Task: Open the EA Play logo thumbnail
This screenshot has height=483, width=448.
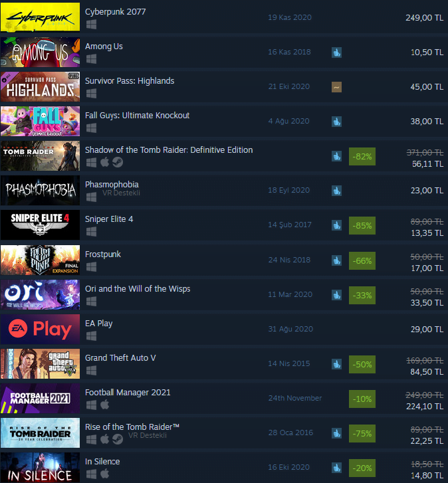Action: [x=40, y=329]
